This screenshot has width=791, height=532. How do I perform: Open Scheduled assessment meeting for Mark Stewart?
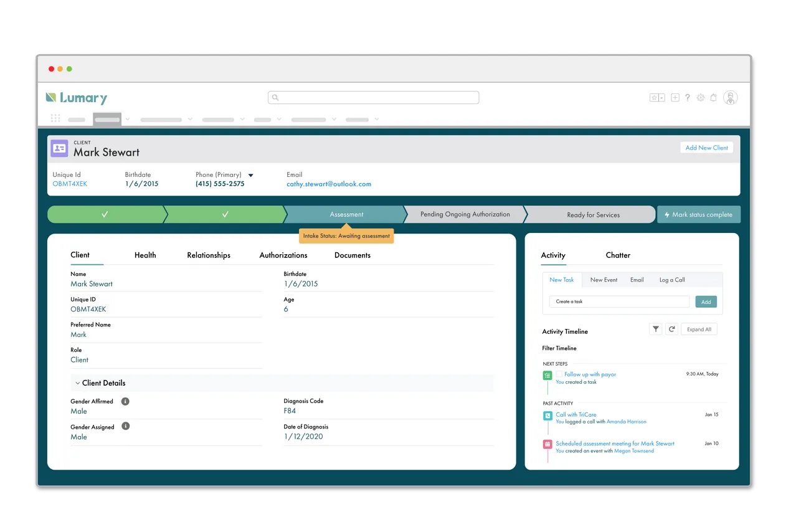click(615, 444)
